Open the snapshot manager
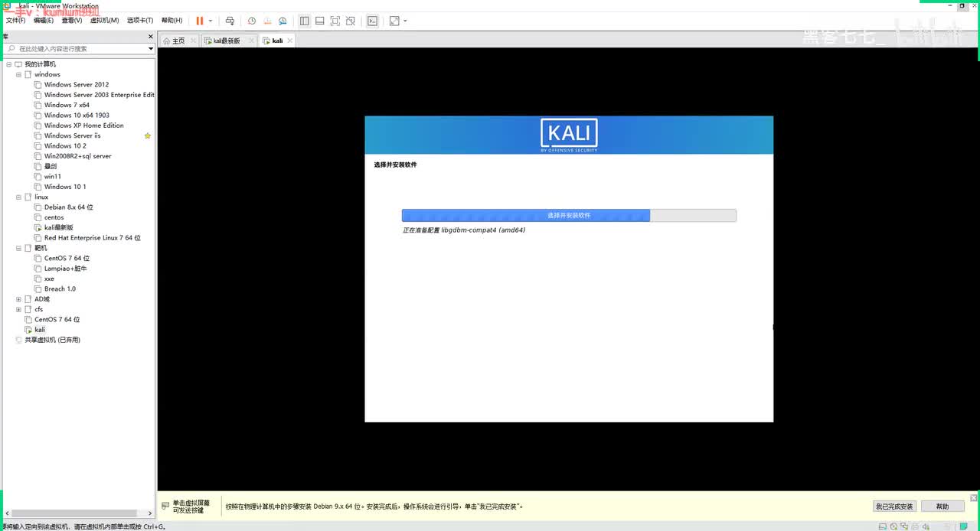The height and width of the screenshot is (531, 980). [283, 21]
